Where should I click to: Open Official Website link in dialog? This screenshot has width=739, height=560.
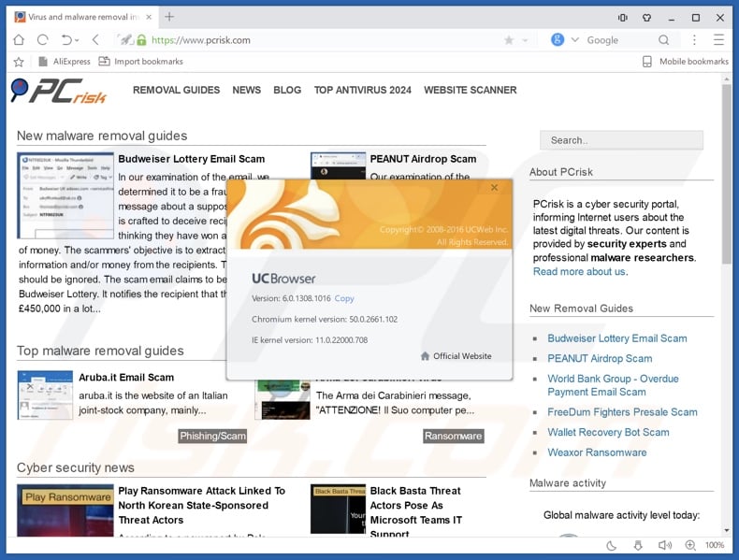click(x=462, y=356)
